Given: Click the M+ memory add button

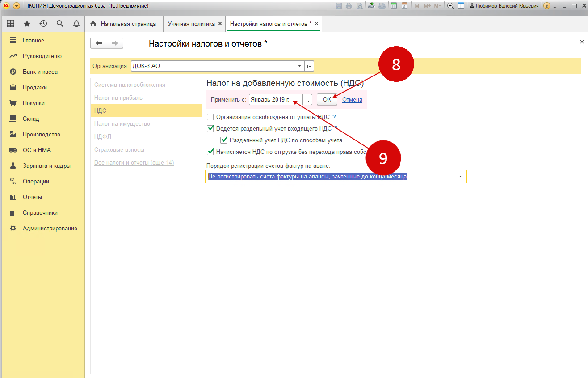Looking at the screenshot, I should click(x=427, y=6).
